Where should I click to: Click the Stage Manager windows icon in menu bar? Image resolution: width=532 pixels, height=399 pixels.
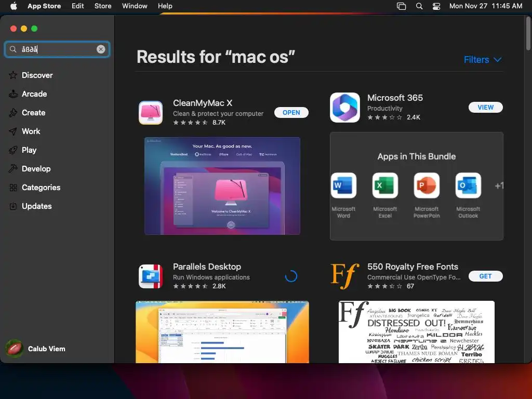tap(402, 6)
